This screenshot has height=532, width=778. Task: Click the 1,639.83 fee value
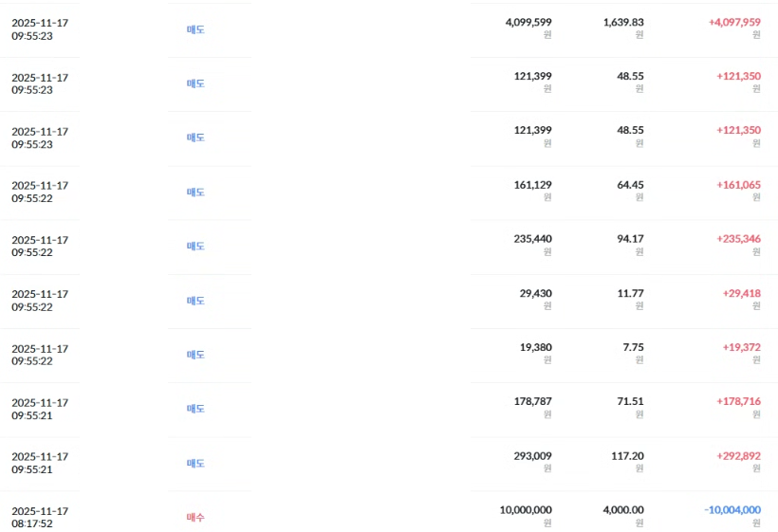tap(623, 22)
